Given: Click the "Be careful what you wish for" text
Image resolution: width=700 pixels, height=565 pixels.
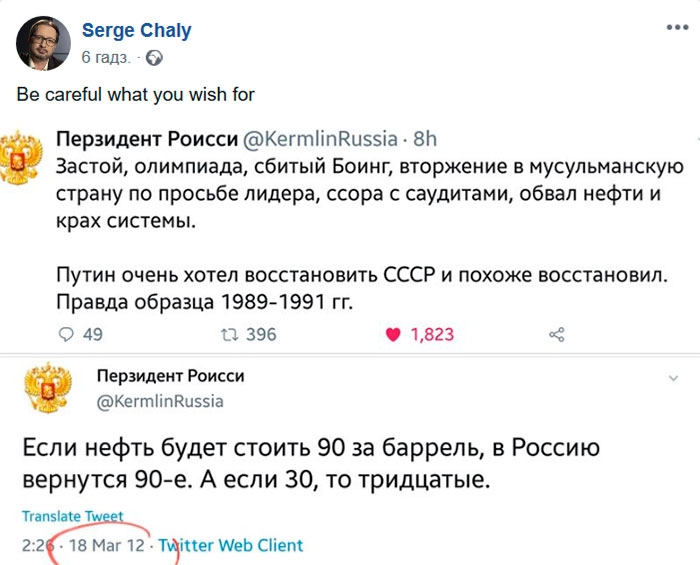Looking at the screenshot, I should click(x=136, y=95).
